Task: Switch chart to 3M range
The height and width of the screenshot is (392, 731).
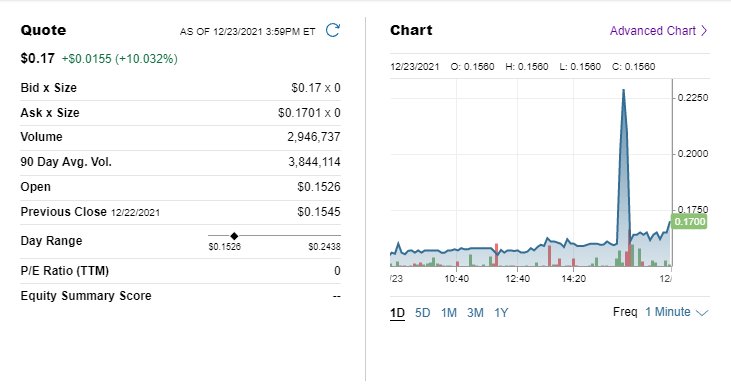Action: coord(475,313)
